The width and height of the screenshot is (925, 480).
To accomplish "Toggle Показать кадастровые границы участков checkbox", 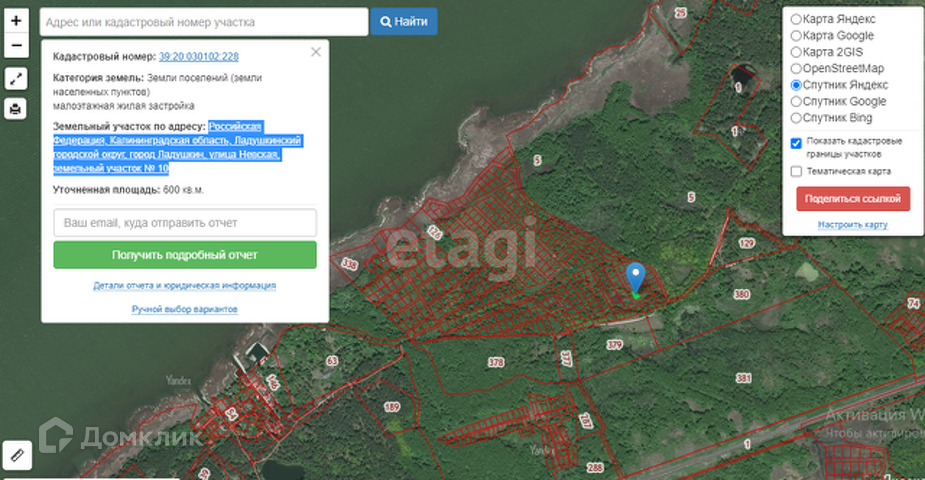I will [x=796, y=143].
